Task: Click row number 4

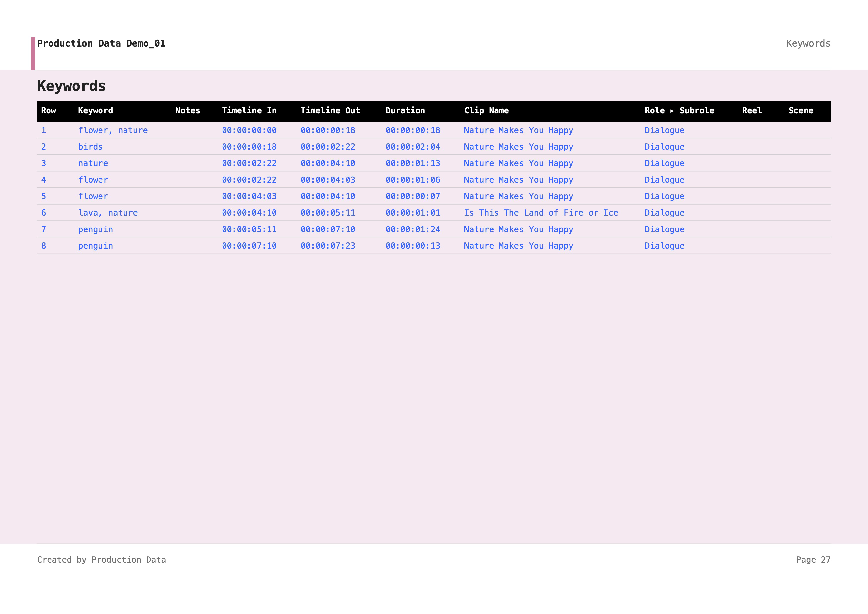Action: click(x=44, y=180)
